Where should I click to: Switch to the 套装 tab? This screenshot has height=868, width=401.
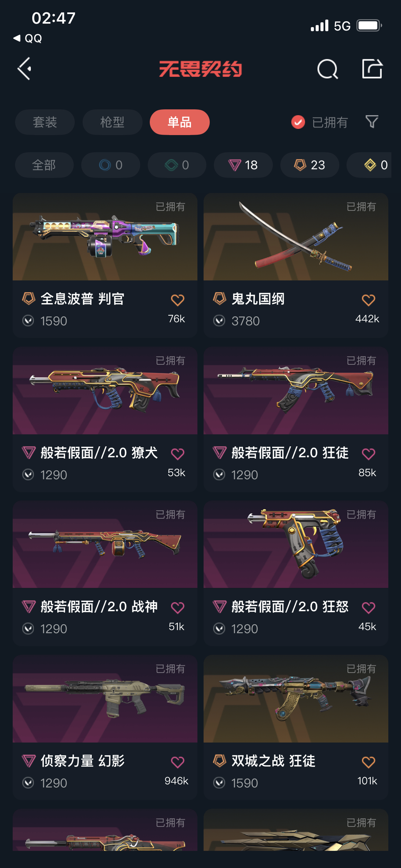point(45,122)
